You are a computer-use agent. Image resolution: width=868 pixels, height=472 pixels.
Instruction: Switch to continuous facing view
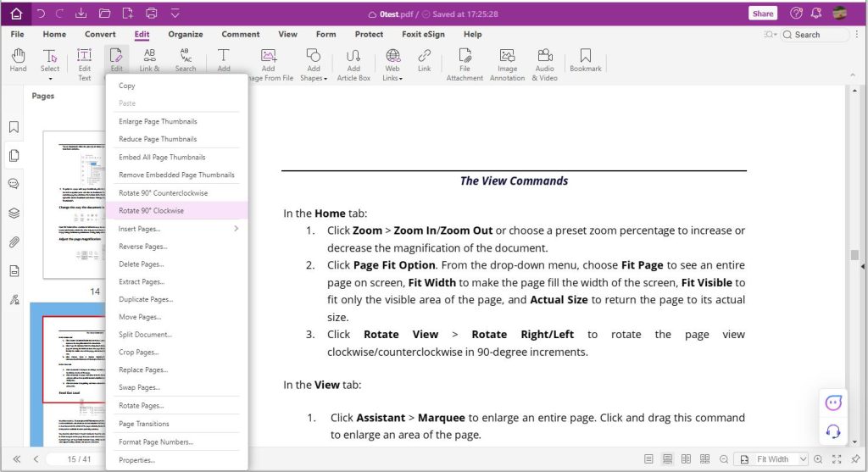pos(704,459)
